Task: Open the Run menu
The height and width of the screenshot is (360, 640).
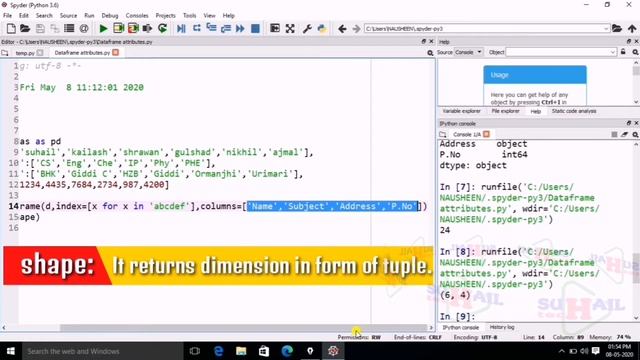Action: point(89,16)
